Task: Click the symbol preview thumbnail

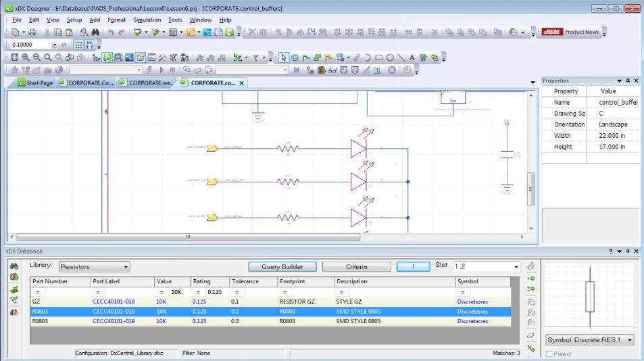Action: tap(590, 297)
